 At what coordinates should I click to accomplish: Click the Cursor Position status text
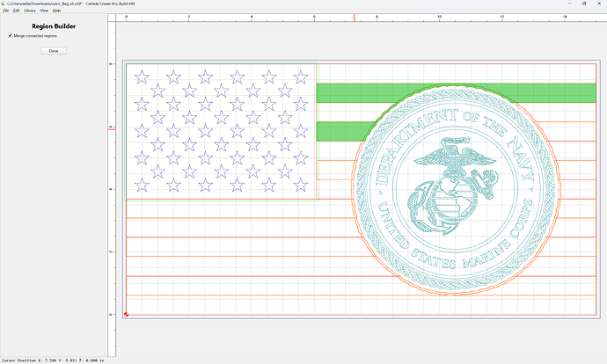[53, 360]
